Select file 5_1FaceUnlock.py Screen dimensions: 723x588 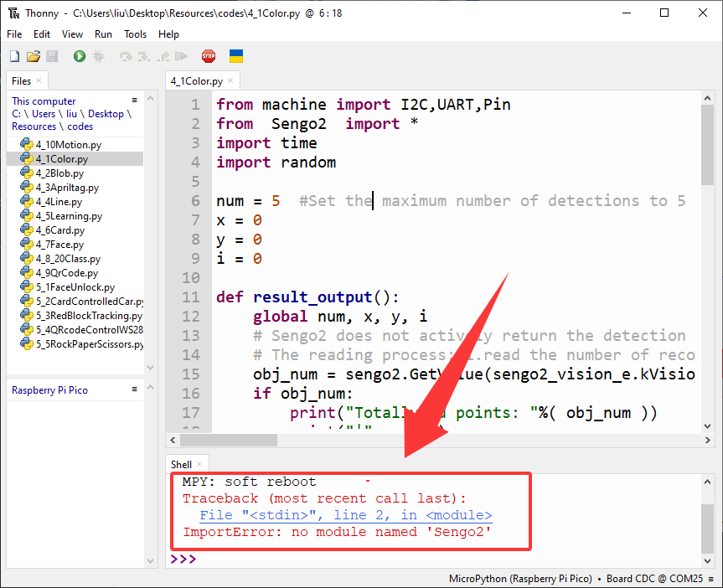[75, 287]
